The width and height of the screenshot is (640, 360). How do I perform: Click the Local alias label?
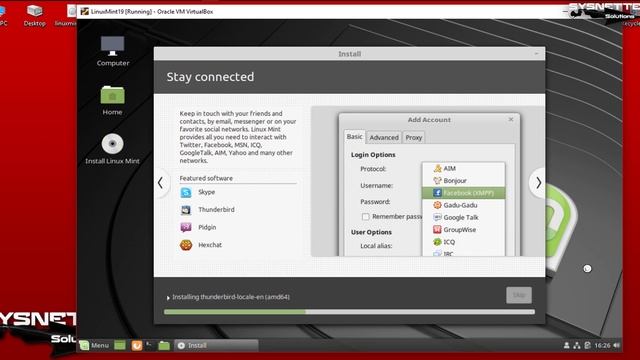pos(376,246)
